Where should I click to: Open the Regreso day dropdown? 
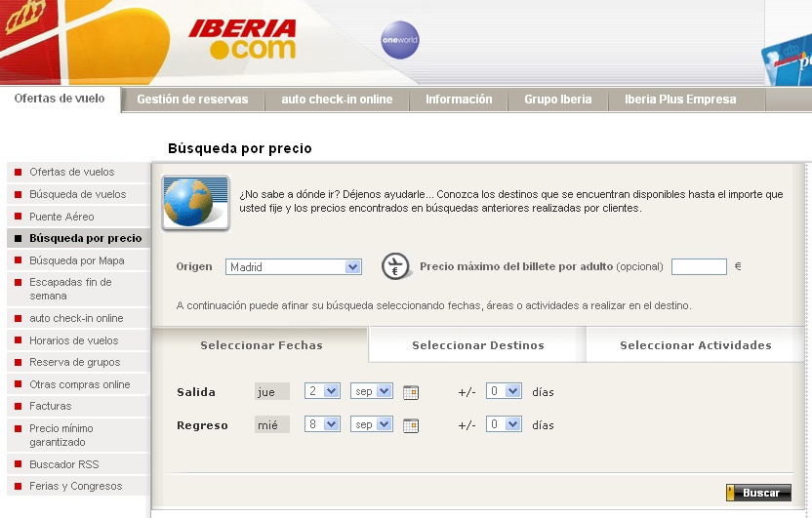pos(322,424)
